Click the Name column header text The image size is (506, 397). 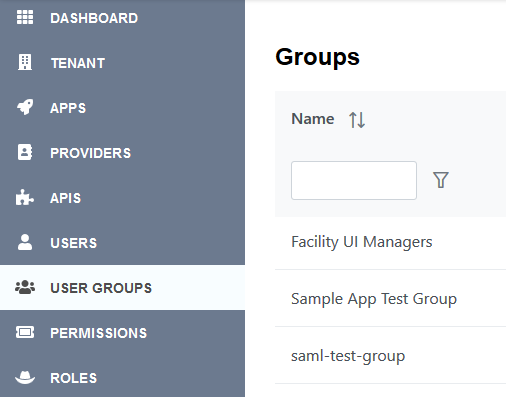[313, 119]
